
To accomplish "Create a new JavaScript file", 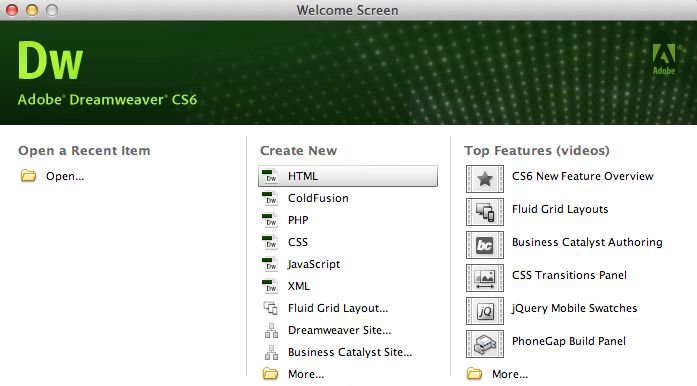I will coord(314,264).
